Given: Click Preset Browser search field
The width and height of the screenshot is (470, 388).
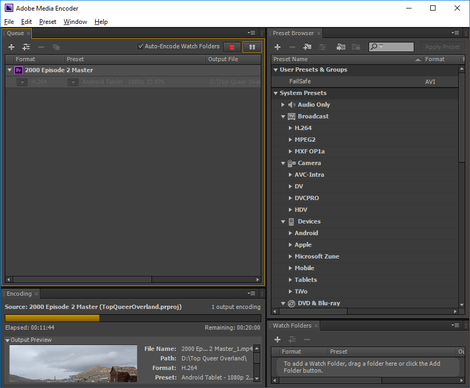Looking at the screenshot, I should click(391, 47).
